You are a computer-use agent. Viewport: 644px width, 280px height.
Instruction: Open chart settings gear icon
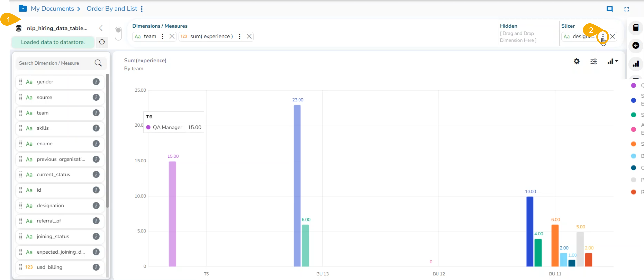tap(576, 61)
